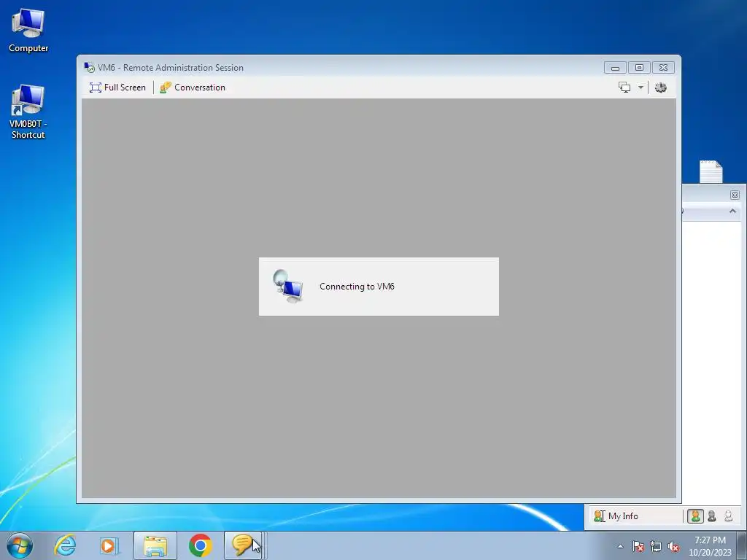Open the Computer desktop icon
This screenshot has width=747, height=560.
28,31
